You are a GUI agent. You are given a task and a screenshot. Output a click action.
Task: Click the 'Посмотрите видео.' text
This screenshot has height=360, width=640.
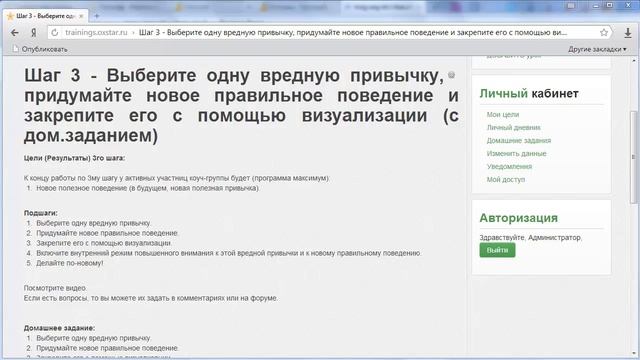tap(55, 288)
